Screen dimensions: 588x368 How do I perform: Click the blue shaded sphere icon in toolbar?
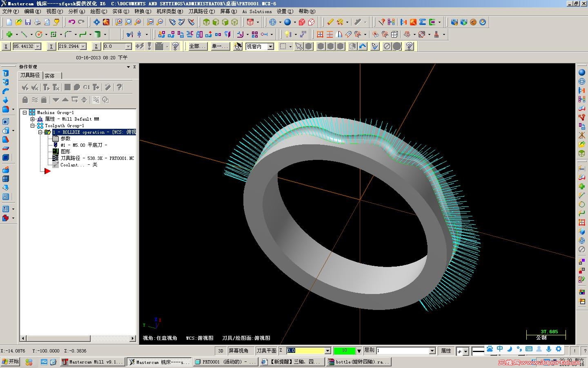[x=287, y=22]
